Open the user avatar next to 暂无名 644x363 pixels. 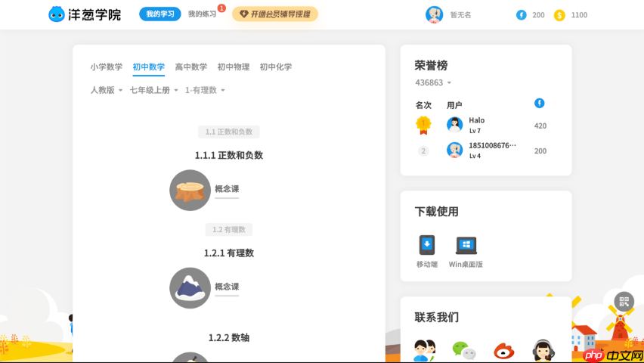point(434,15)
